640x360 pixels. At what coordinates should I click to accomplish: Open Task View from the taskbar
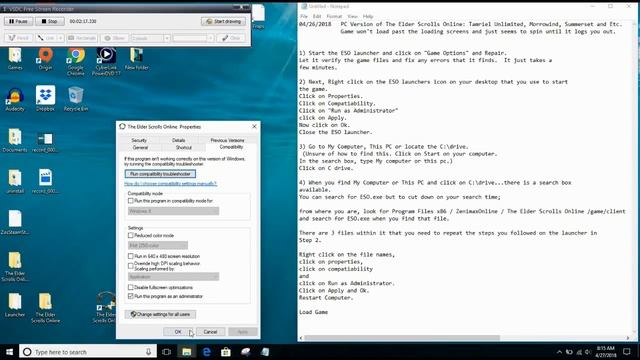(167, 351)
